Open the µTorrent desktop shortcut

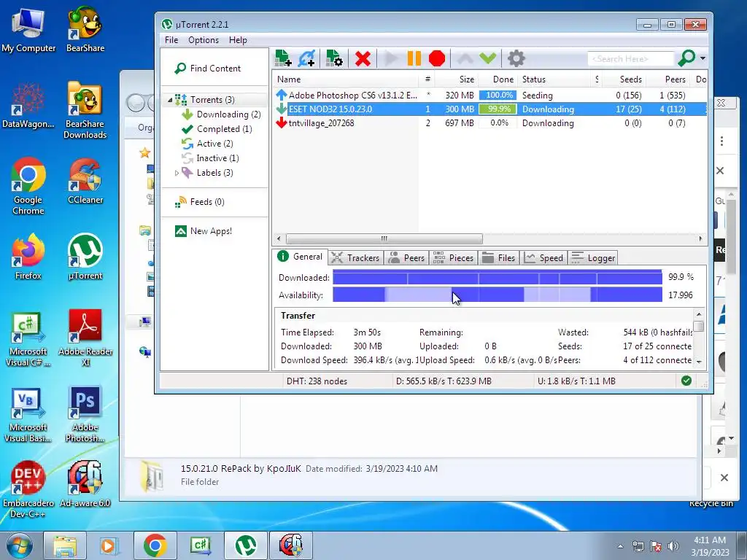pos(85,257)
